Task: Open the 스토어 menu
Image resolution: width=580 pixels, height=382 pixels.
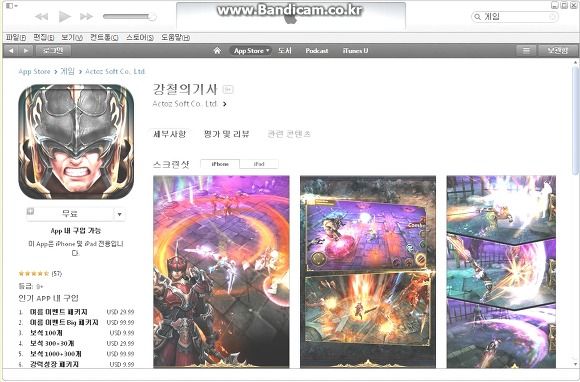Action: 139,37
